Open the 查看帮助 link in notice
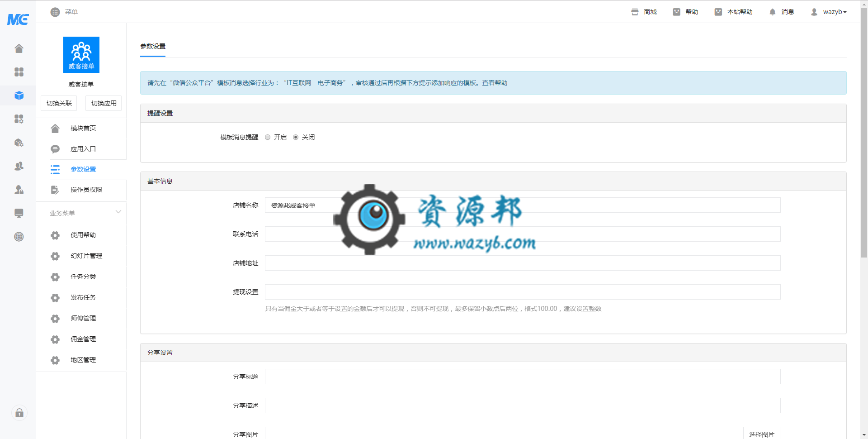This screenshot has width=868, height=439. (x=495, y=83)
